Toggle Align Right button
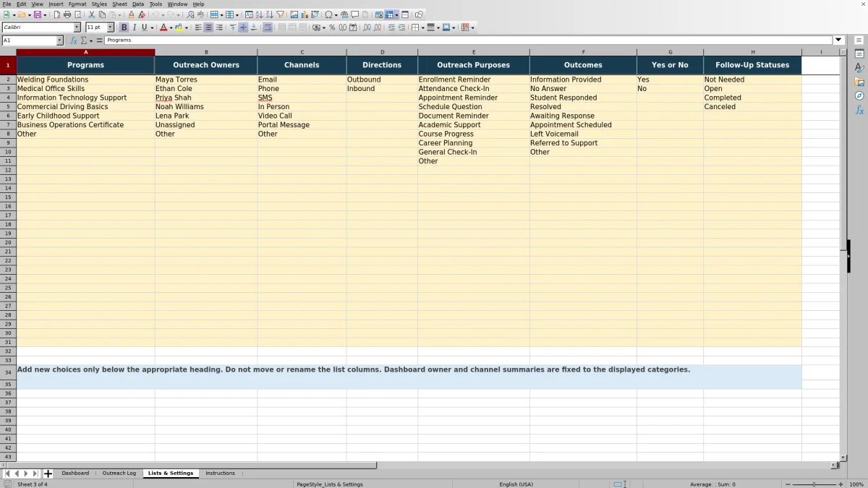Viewport: 868px width, 488px height. click(219, 27)
